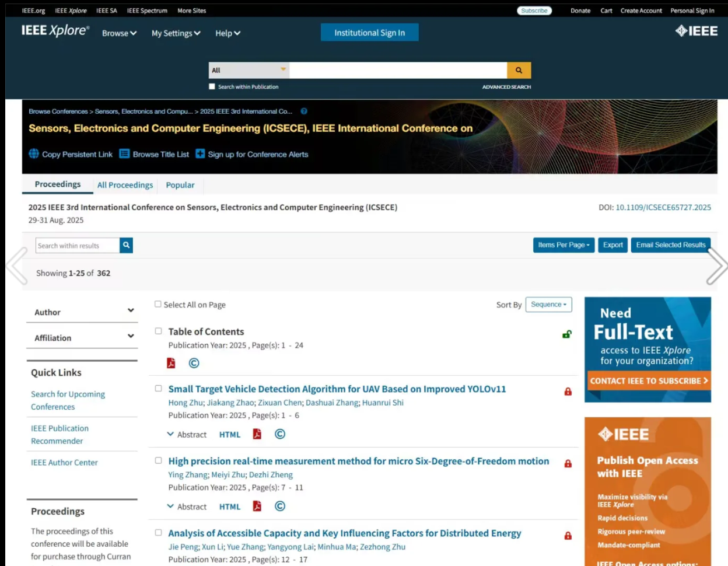This screenshot has width=728, height=566.
Task: Expand Abstract for Six-Degree-of-Freedom motion paper
Action: point(187,506)
